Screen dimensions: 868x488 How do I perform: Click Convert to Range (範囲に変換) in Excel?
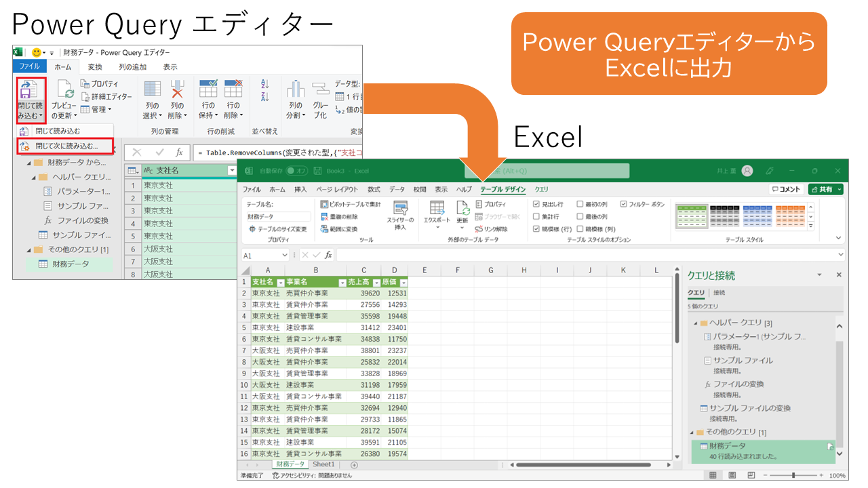(x=338, y=229)
